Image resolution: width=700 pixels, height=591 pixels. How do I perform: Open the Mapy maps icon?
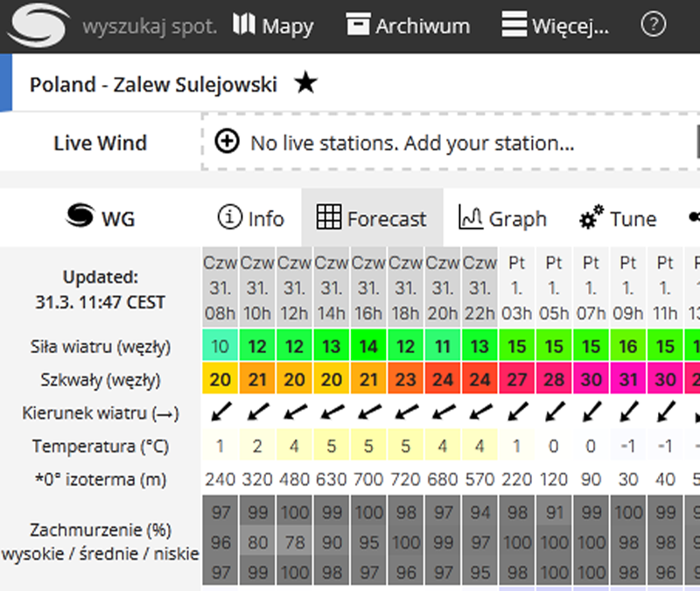click(x=244, y=25)
